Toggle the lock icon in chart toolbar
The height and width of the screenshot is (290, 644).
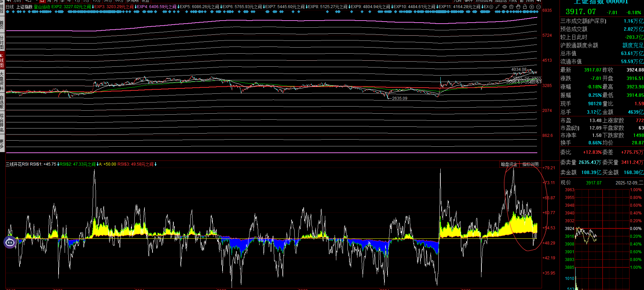[525, 7]
